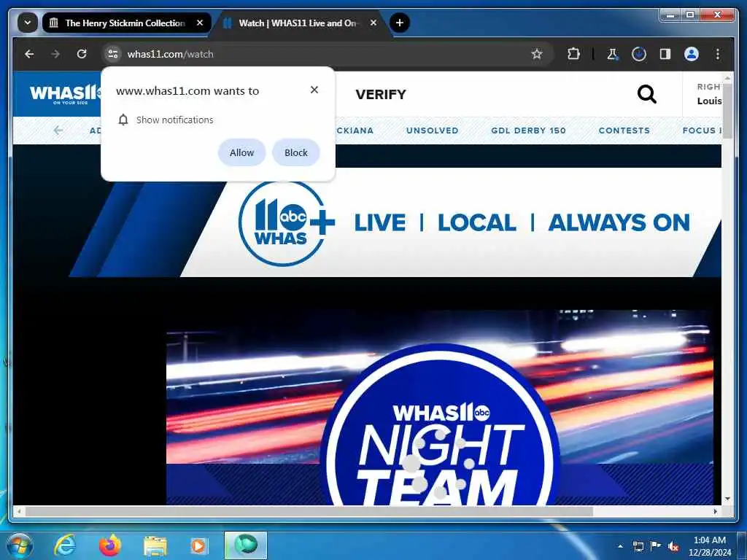Image resolution: width=747 pixels, height=560 pixels.
Task: Close the WHAS11 Watch tab
Action: coord(373,23)
